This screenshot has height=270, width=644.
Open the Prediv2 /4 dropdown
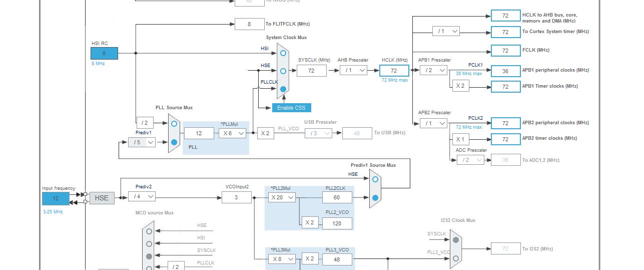142,196
